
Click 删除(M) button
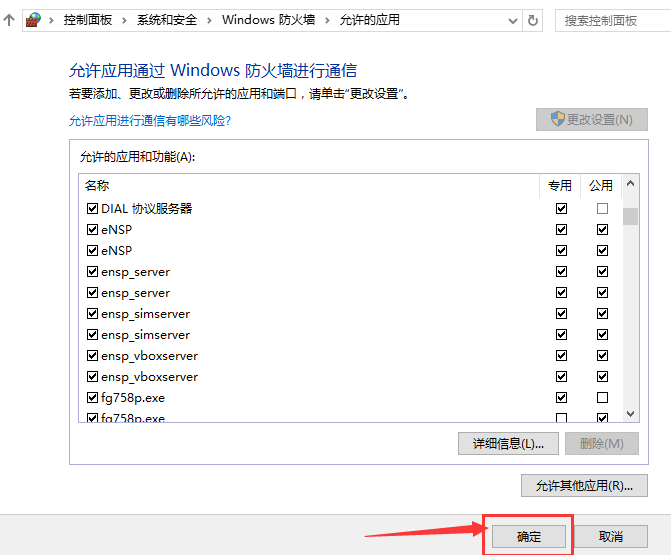602,443
